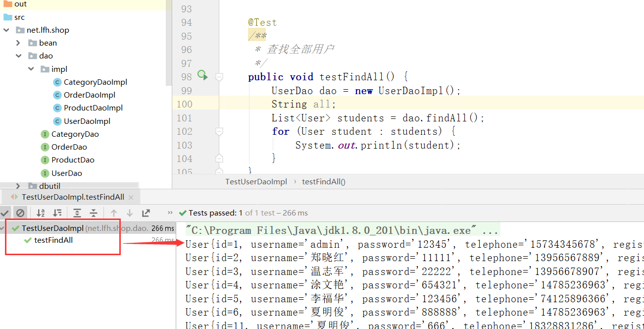Collapse the dao package
This screenshot has width=644, height=329.
[18, 56]
